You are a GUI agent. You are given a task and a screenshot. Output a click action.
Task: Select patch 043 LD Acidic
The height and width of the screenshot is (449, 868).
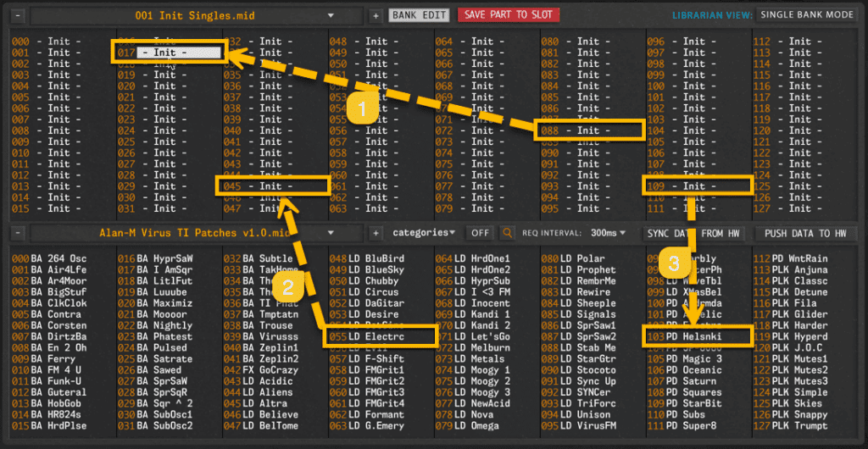click(x=258, y=381)
